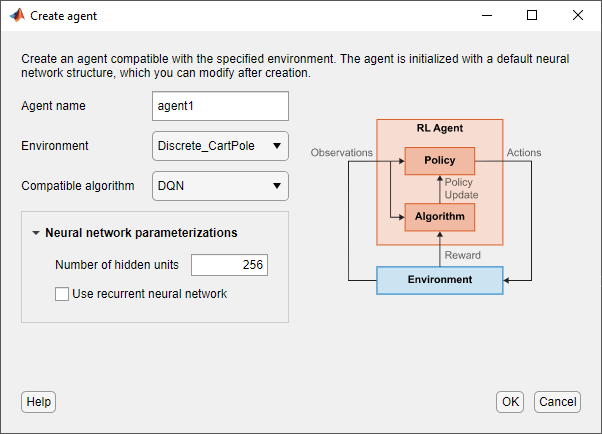Click the Actions label in the diagram
This screenshot has height=434, width=602.
(x=524, y=153)
